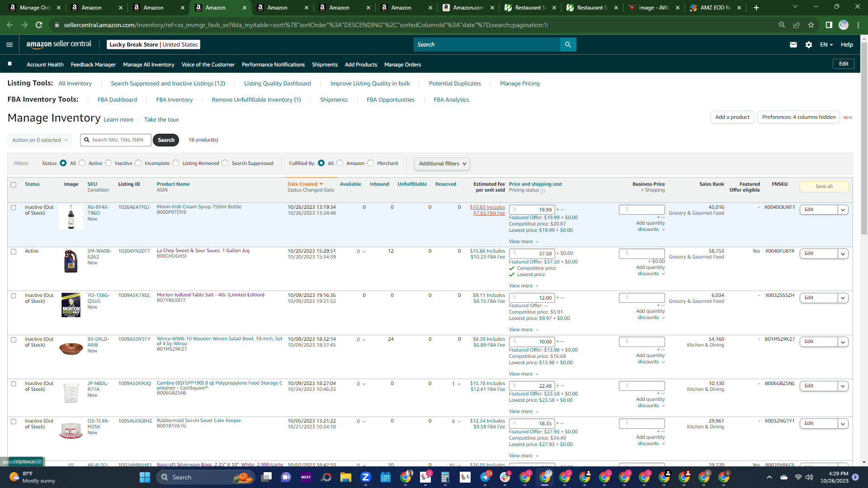The width and height of the screenshot is (868, 488).
Task: Open Task View in the taskbar
Action: click(x=266, y=477)
